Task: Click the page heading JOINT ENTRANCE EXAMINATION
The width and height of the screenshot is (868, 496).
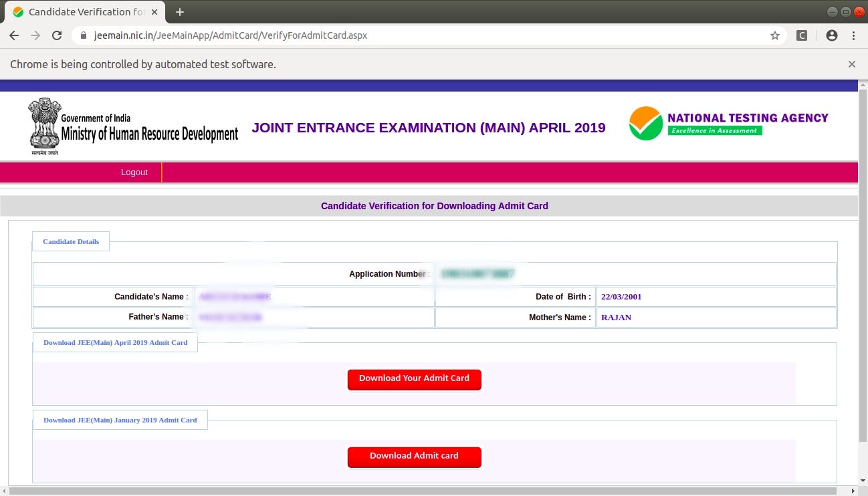Action: (x=429, y=128)
